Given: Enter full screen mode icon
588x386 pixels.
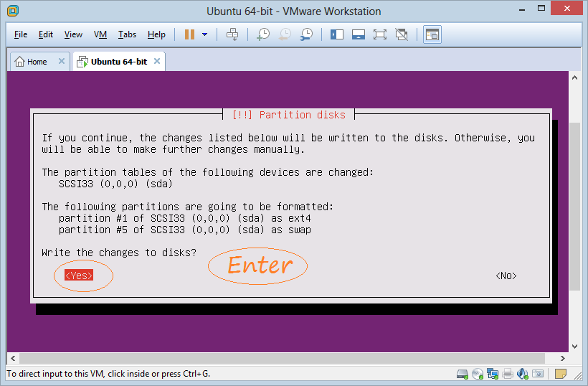Looking at the screenshot, I should point(380,34).
